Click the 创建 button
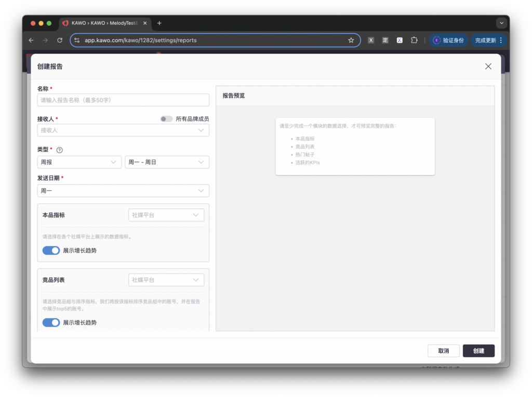Image resolution: width=532 pixels, height=397 pixels. tap(478, 351)
